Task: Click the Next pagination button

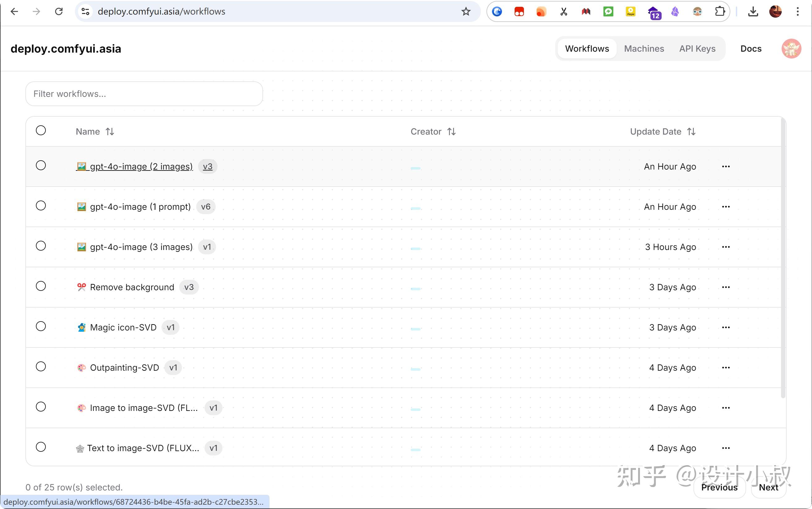Action: 768,487
